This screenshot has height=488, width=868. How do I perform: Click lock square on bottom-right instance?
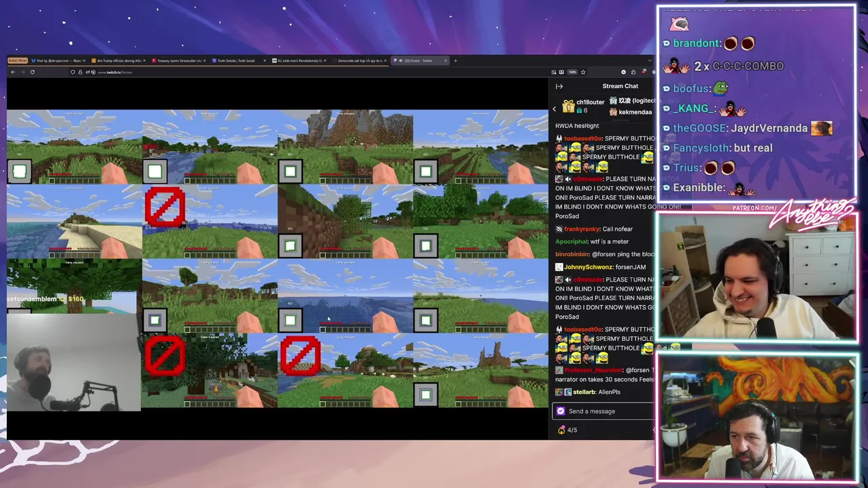(426, 394)
